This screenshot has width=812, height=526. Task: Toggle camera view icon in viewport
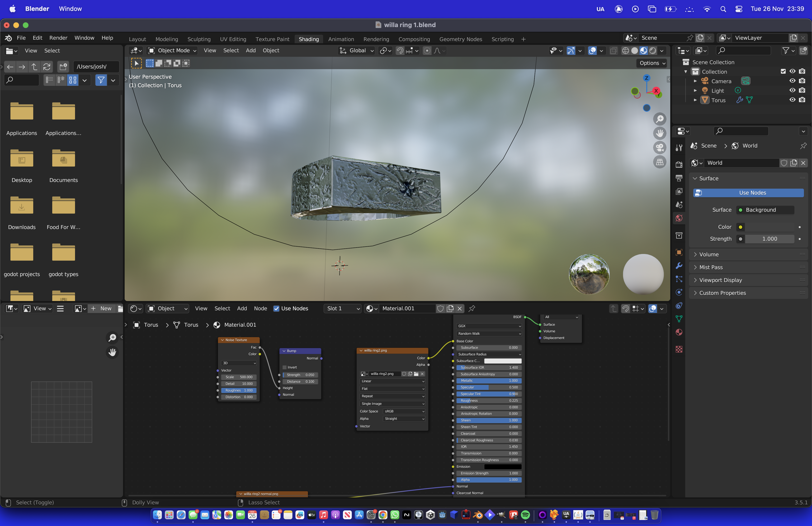660,148
